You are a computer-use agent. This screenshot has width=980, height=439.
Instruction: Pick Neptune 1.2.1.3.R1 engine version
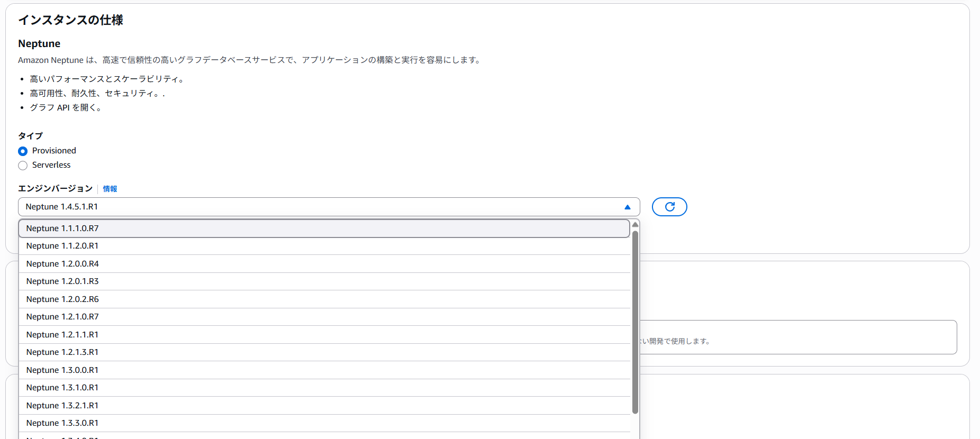coord(324,352)
